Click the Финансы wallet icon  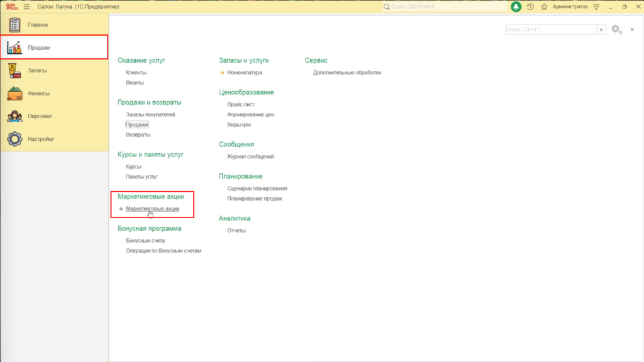click(x=14, y=93)
